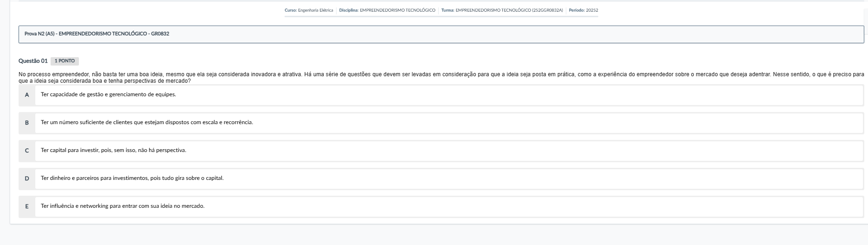Viewport: 868px width, 245px height.
Task: Click the 'Turma' header entry
Action: pos(502,10)
